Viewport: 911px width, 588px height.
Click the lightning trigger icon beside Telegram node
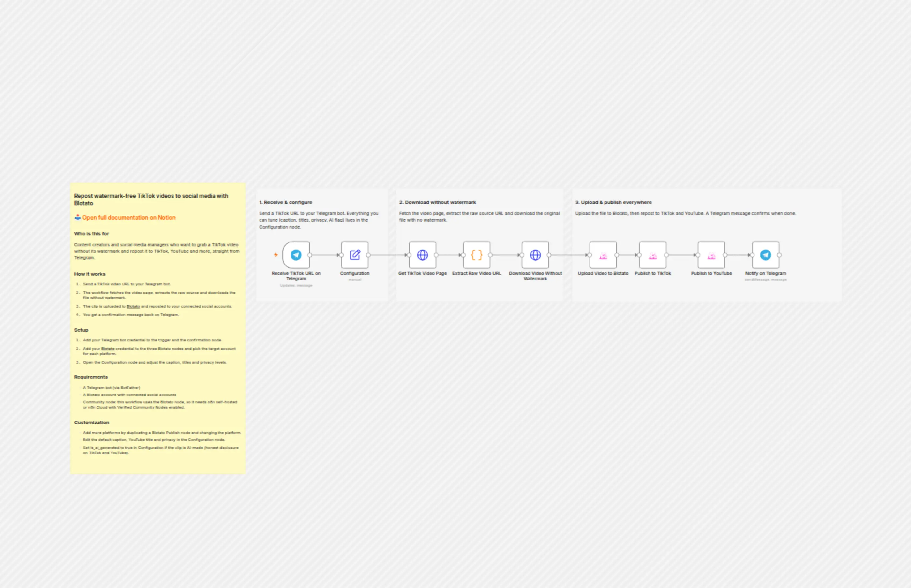point(276,255)
